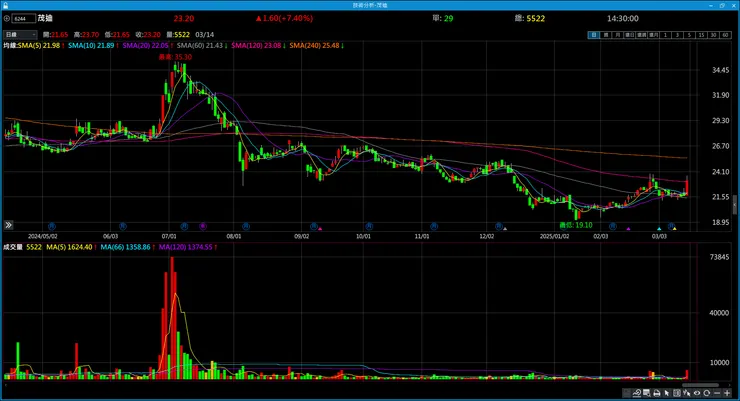Click the stock code field showing 6244
Image resolution: width=740 pixels, height=401 pixels.
tap(24, 18)
